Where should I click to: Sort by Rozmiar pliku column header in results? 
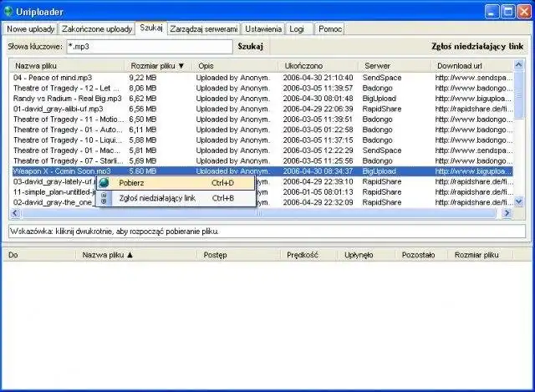[x=159, y=66]
